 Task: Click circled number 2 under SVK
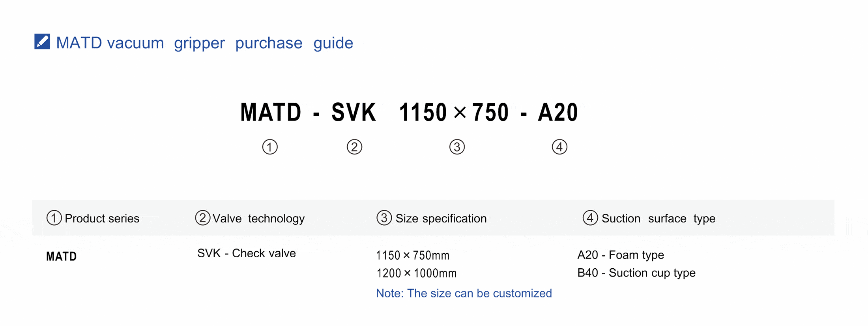354,147
